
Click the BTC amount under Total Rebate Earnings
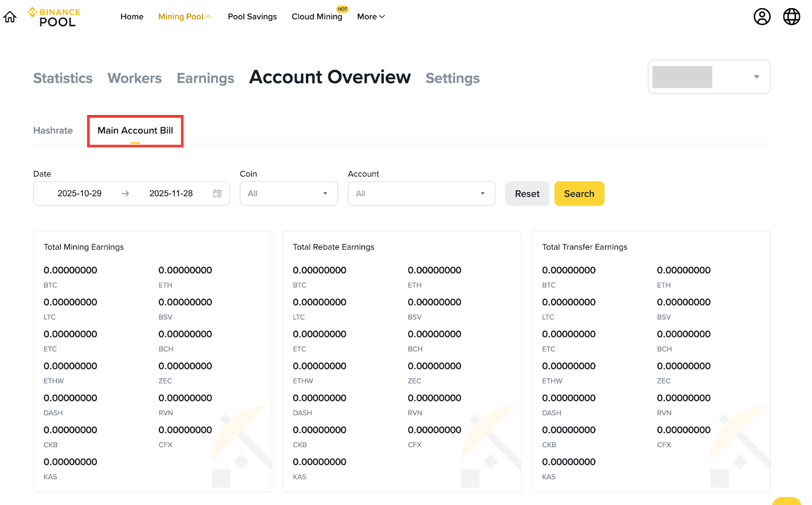point(320,270)
